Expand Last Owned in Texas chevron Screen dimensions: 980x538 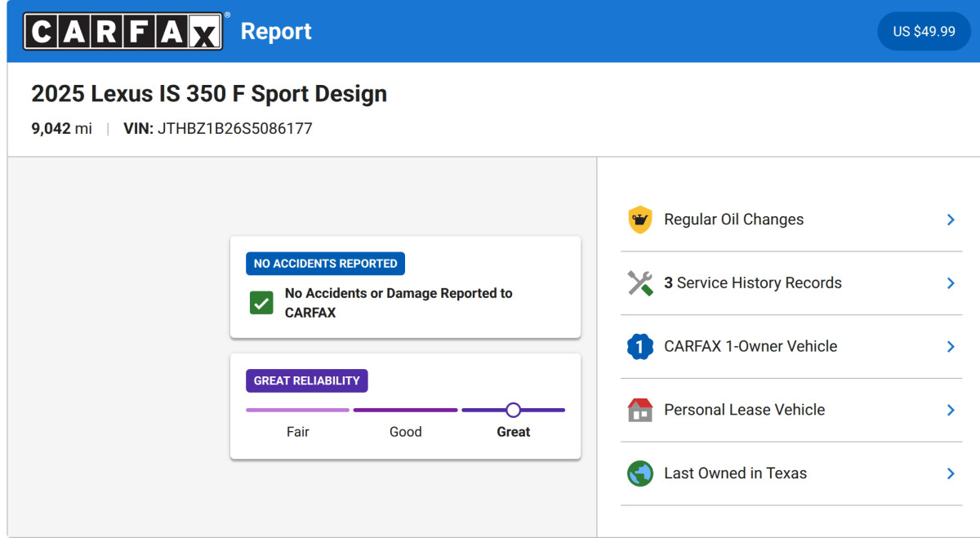[951, 474]
